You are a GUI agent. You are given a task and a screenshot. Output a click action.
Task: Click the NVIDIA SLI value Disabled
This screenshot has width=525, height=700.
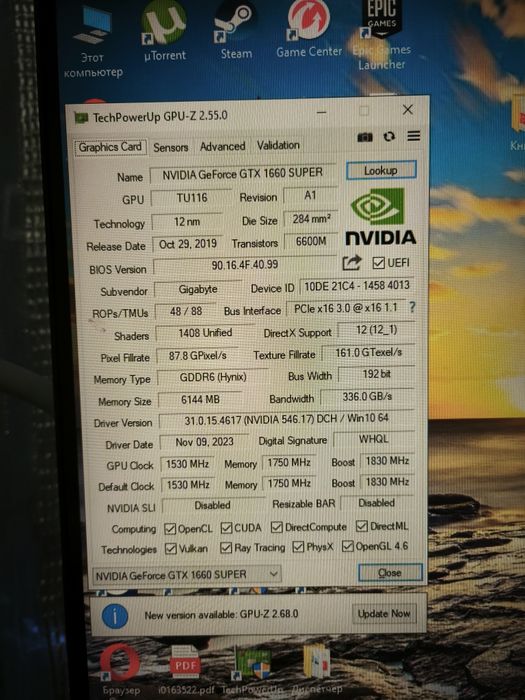click(x=212, y=506)
